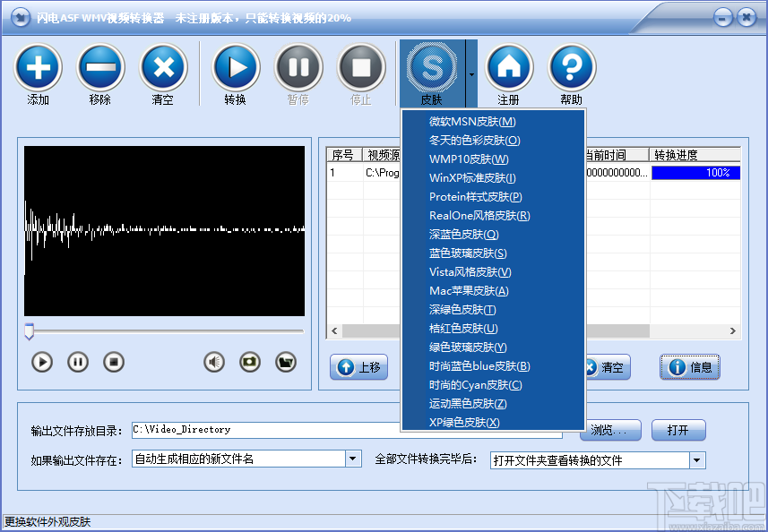The width and height of the screenshot is (768, 532).
Task: Open the 全部文件转换完毕后 dropdown
Action: [697, 460]
